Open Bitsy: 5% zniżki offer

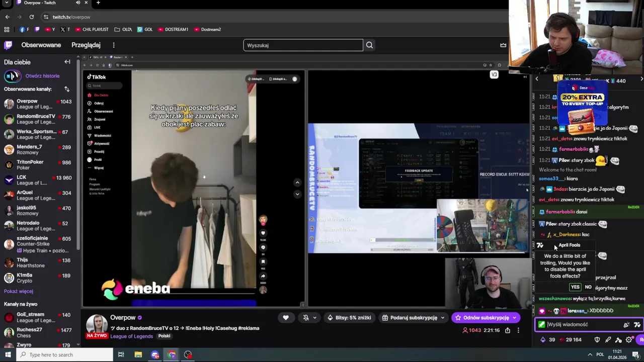pos(349,318)
